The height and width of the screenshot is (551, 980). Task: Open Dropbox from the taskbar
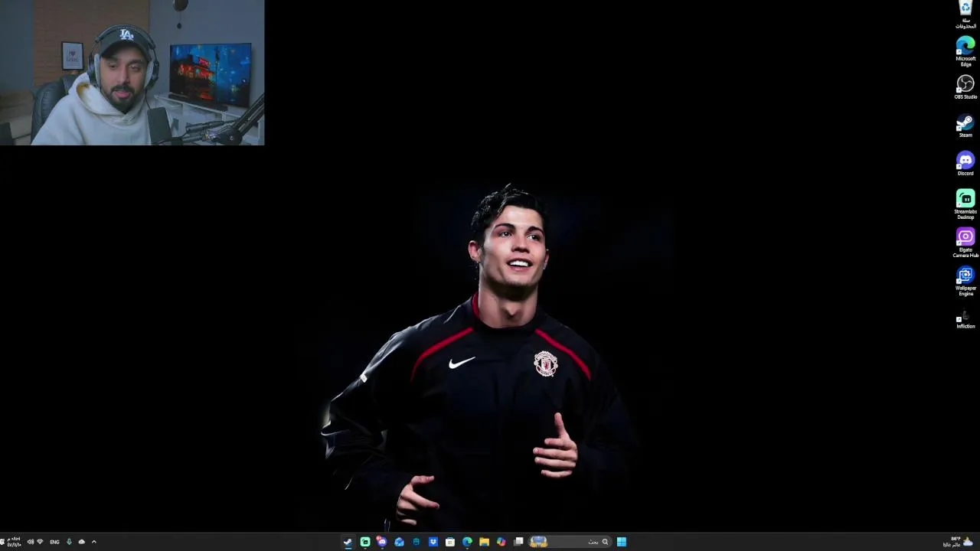click(x=433, y=542)
